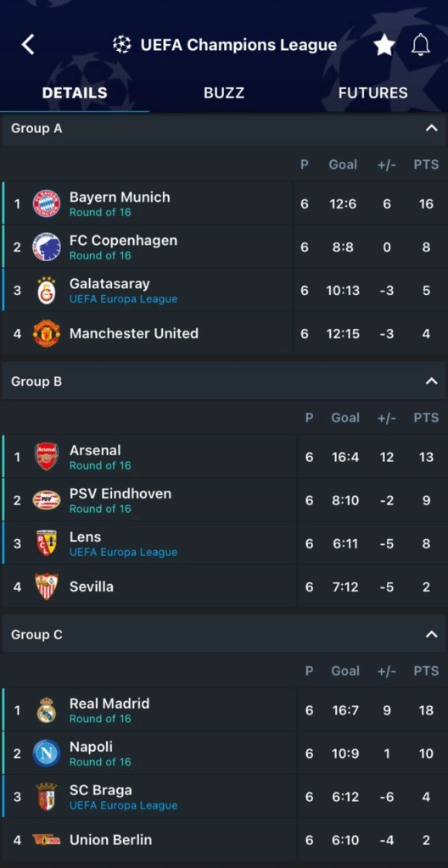Open the Galatasaray logo

click(x=47, y=290)
